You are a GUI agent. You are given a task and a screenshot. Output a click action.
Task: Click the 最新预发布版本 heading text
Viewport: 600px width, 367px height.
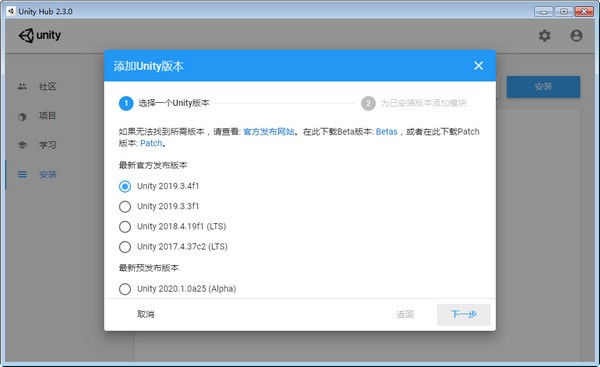tap(148, 268)
